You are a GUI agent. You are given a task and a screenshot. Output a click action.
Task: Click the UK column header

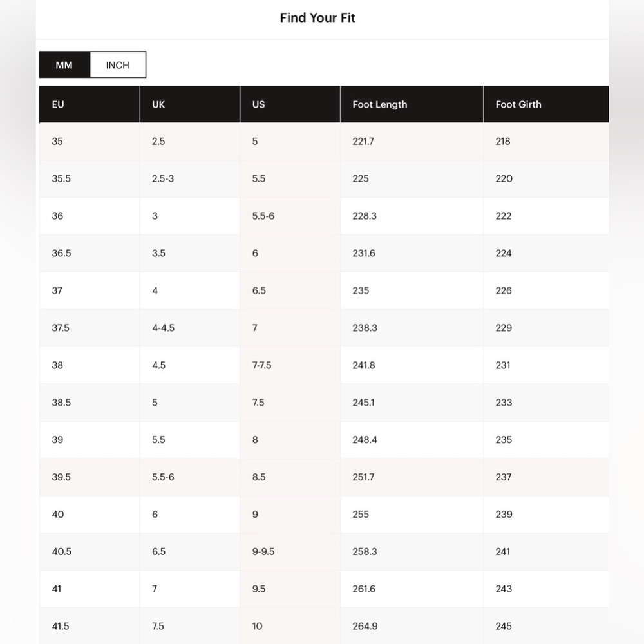click(190, 104)
